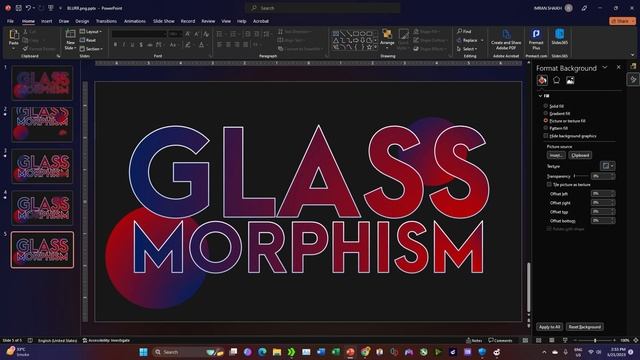Click the Slide Sorter view icon in status bar
Image resolution: width=640 pixels, height=360 pixels.
pyautogui.click(x=539, y=340)
